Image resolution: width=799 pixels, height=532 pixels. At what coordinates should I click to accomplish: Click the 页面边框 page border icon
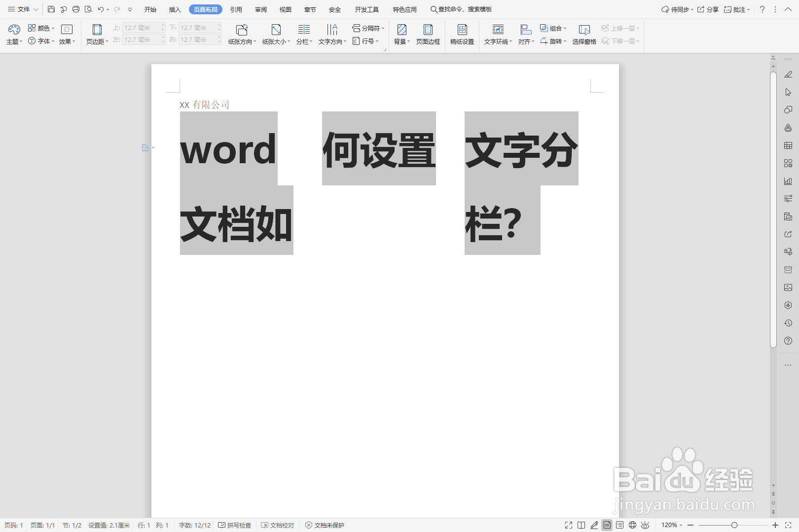click(x=428, y=35)
